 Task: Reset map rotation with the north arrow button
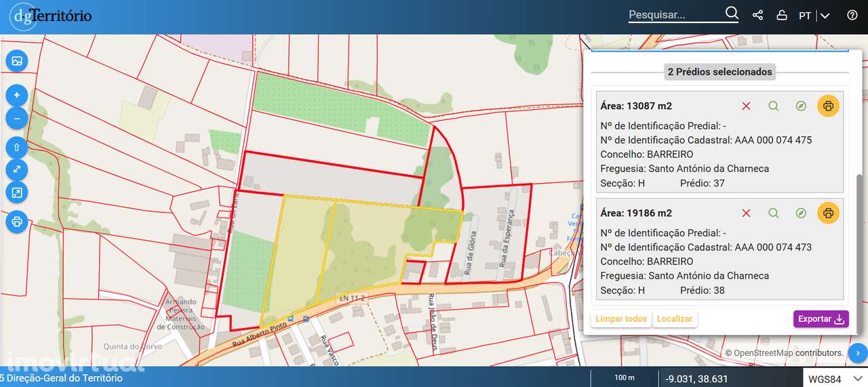point(17,147)
